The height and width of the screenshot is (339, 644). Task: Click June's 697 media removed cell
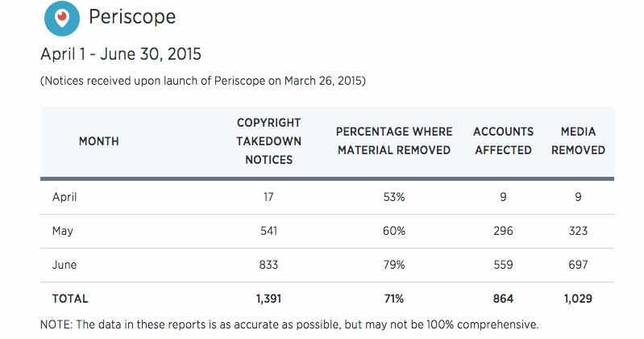coord(578,265)
